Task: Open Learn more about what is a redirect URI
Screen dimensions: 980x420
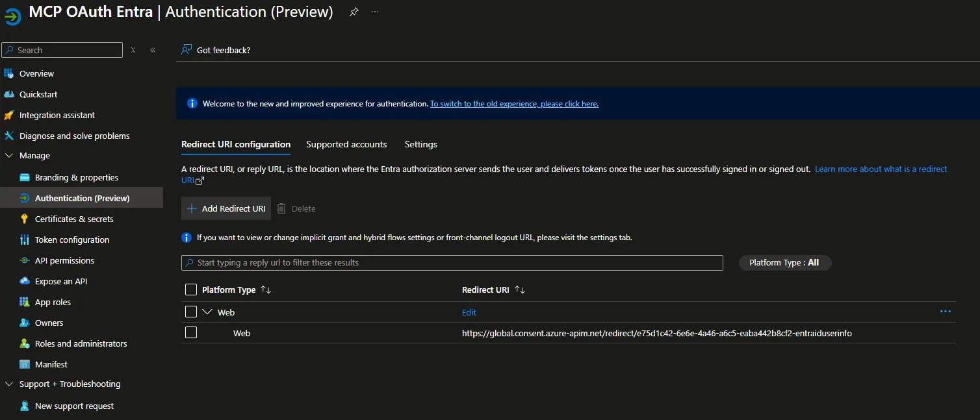Action: point(881,169)
